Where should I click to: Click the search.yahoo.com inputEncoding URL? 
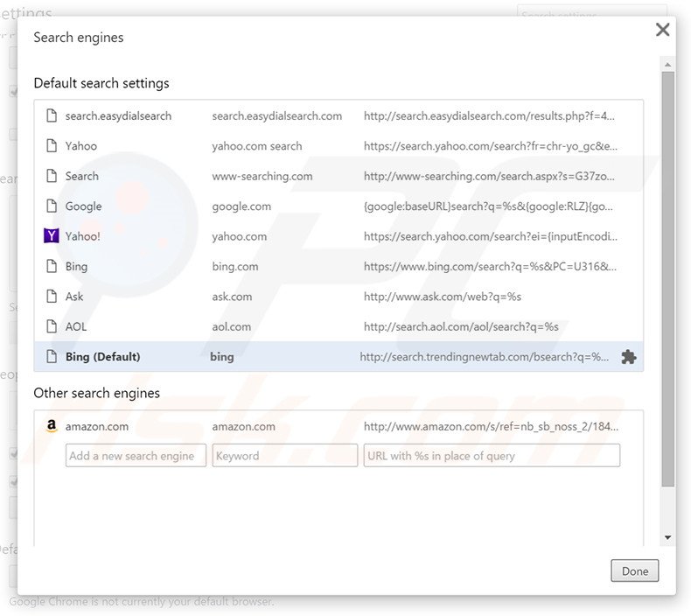[491, 236]
